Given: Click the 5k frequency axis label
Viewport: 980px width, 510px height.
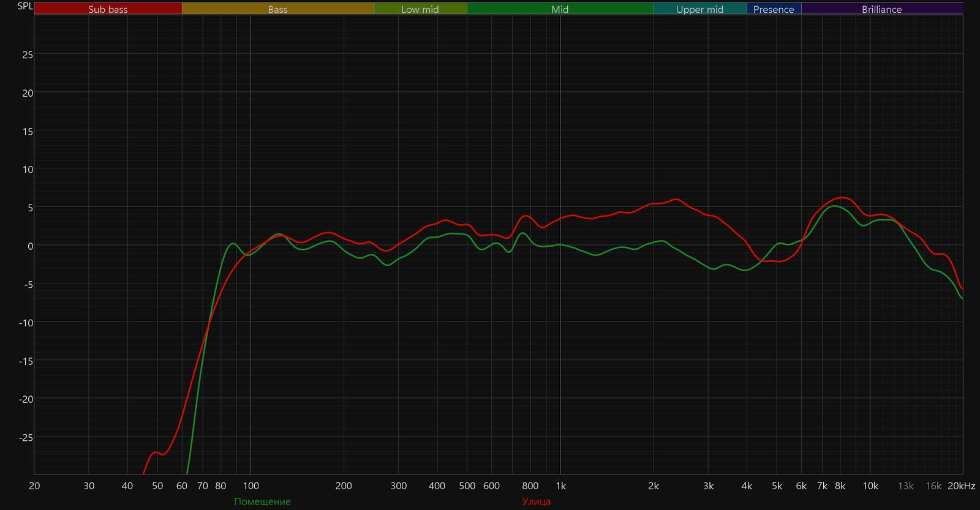Looking at the screenshot, I should [x=777, y=486].
